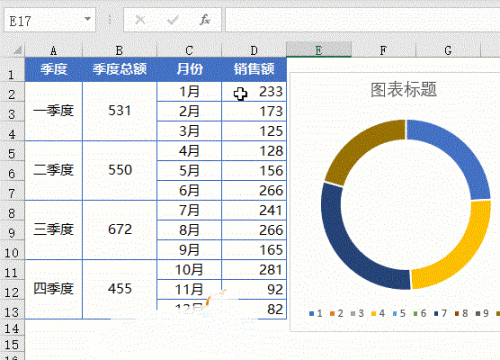The width and height of the screenshot is (500, 360).
Task: Click legend entry 4 in chart
Action: click(x=378, y=313)
